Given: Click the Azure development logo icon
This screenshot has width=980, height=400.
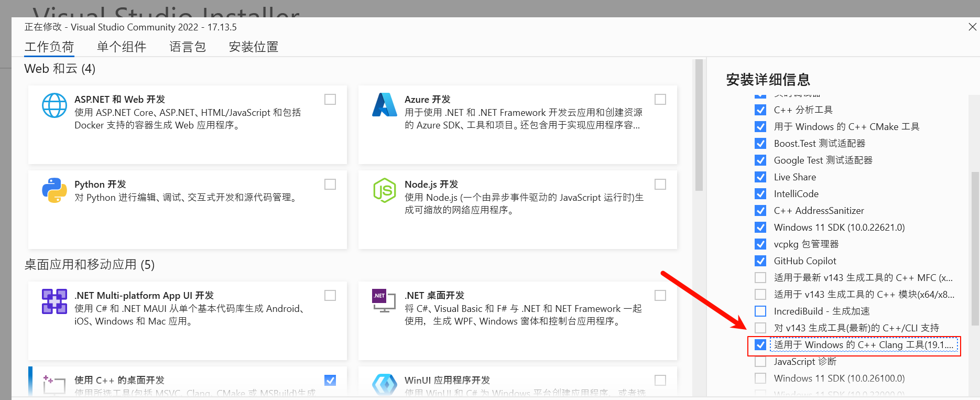Looking at the screenshot, I should point(385,104).
